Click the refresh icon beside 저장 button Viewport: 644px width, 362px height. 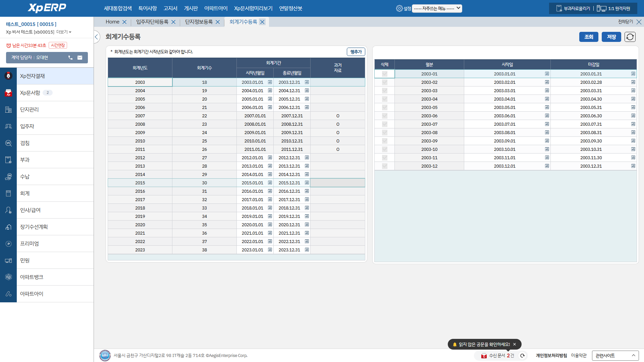(630, 37)
